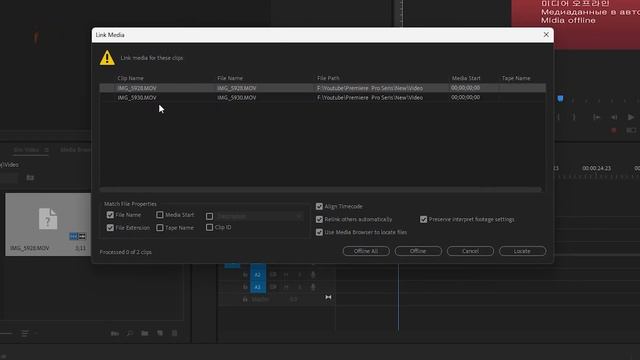This screenshot has height=360, width=640.
Task: Select the Bin: Video tab in Project panel
Action: tap(26, 150)
